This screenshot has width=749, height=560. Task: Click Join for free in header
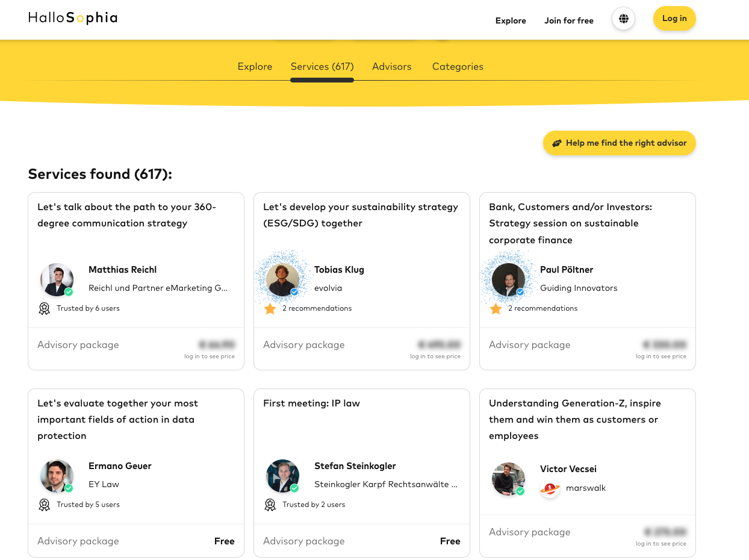click(x=569, y=20)
